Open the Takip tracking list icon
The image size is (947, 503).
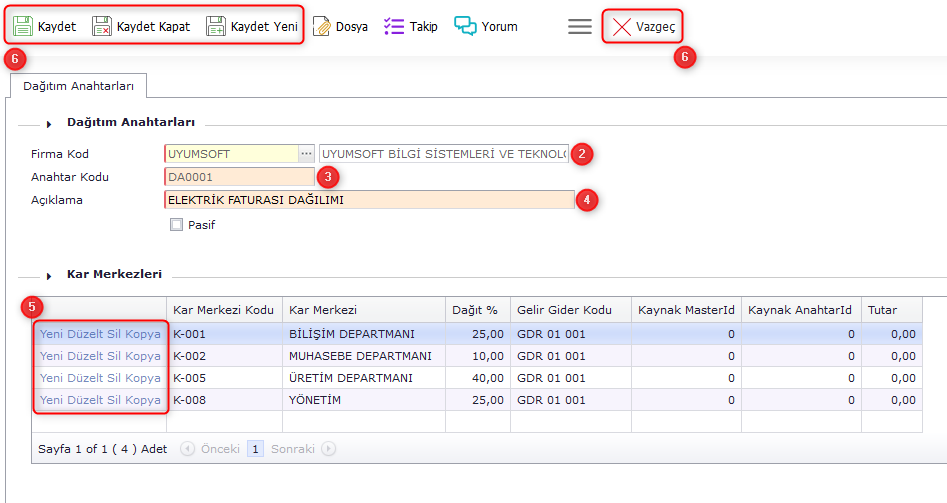coord(394,26)
